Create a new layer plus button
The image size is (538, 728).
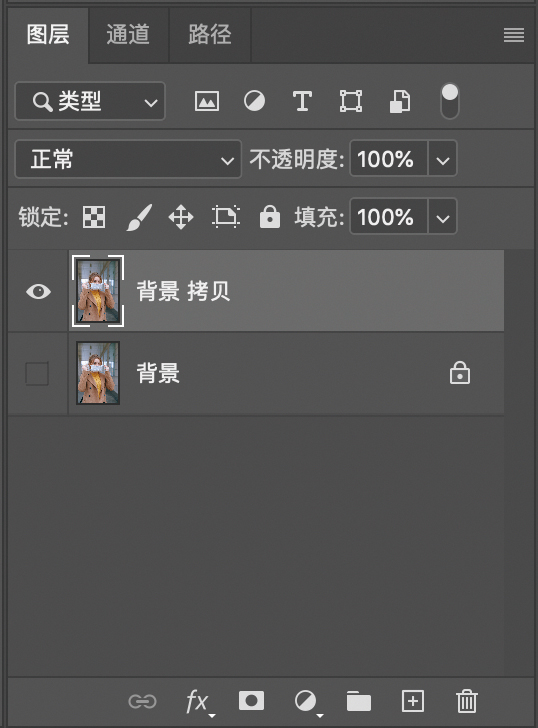[413, 701]
